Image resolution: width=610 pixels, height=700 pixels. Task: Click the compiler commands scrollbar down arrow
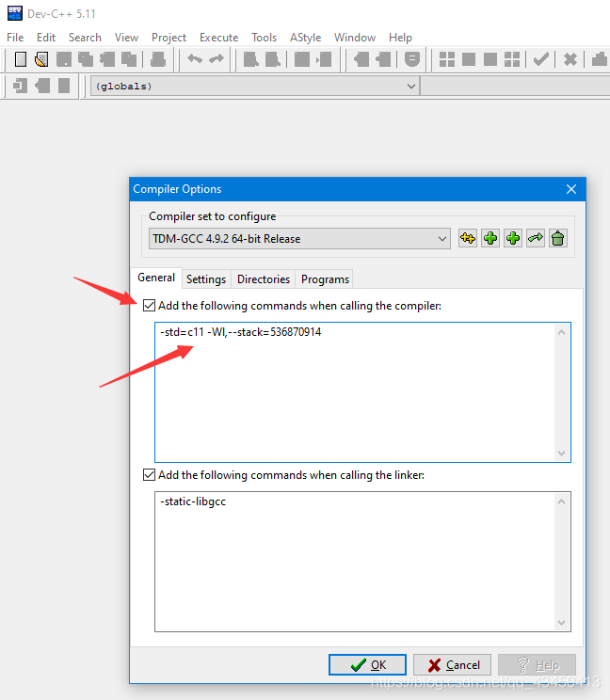click(562, 453)
